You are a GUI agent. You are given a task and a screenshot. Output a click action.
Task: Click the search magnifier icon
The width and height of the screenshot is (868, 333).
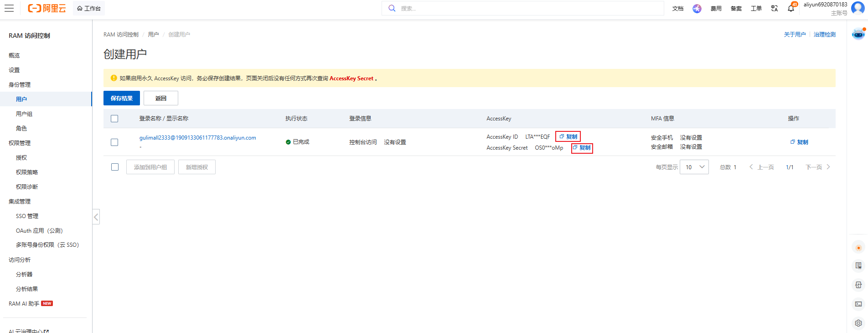click(392, 8)
